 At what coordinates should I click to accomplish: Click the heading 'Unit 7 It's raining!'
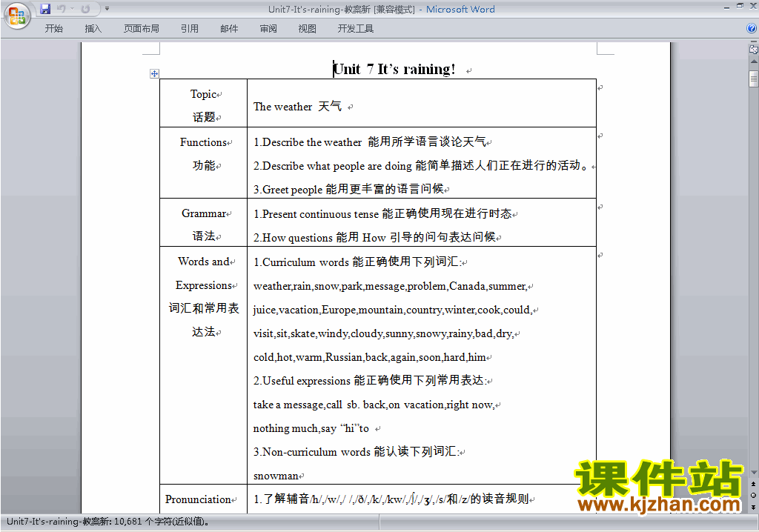coord(394,69)
